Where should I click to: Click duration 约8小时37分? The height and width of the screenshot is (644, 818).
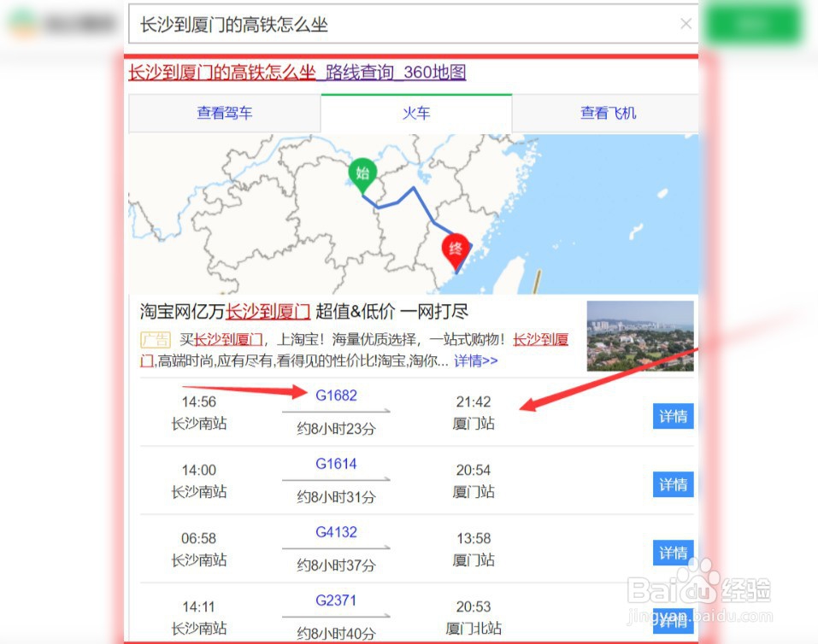point(336,565)
